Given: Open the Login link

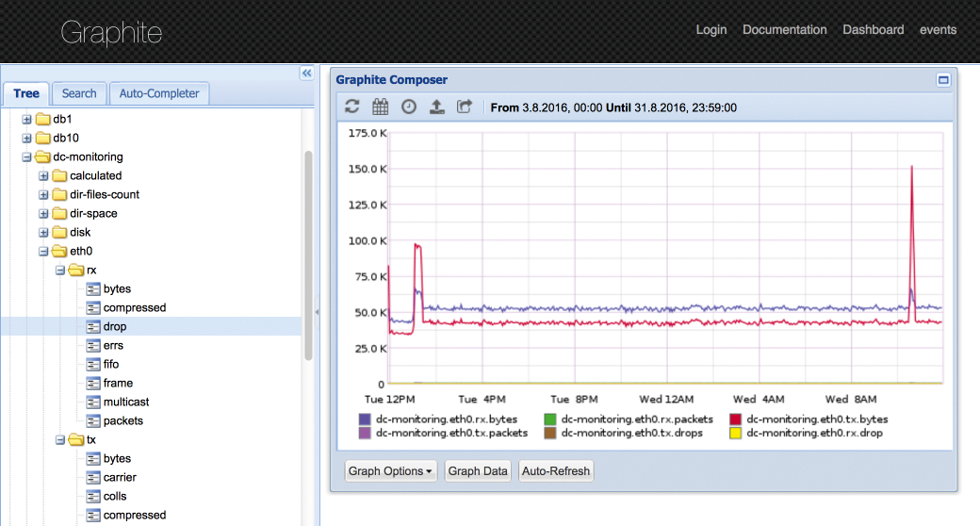Looking at the screenshot, I should click(711, 29).
